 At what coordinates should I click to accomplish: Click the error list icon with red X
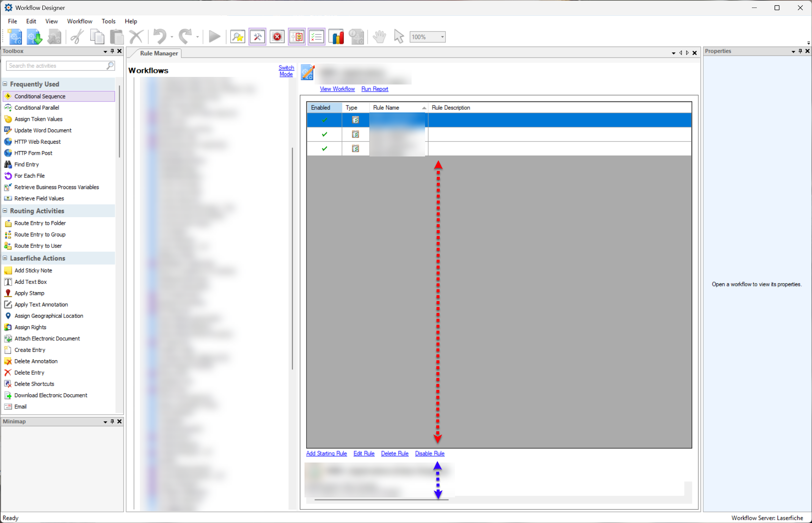(277, 37)
